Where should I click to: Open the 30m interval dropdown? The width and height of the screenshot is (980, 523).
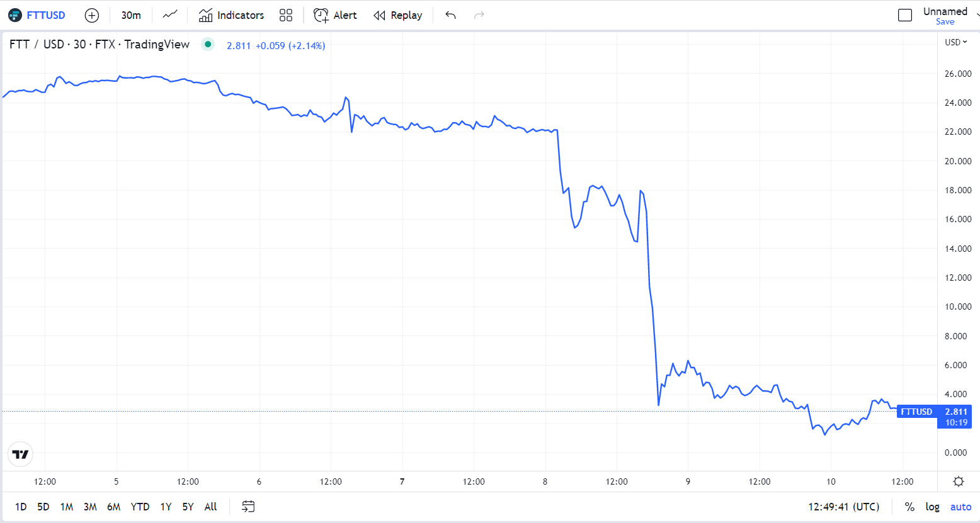pos(131,15)
